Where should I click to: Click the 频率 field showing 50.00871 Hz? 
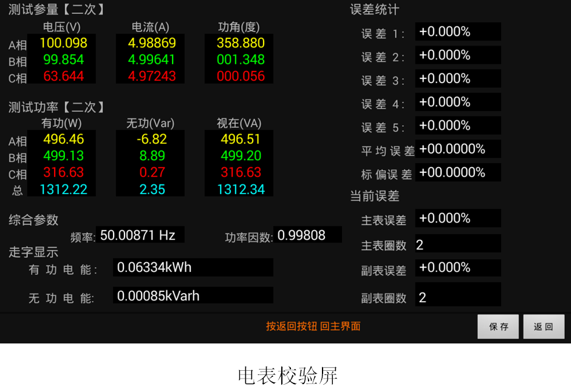coord(140,235)
